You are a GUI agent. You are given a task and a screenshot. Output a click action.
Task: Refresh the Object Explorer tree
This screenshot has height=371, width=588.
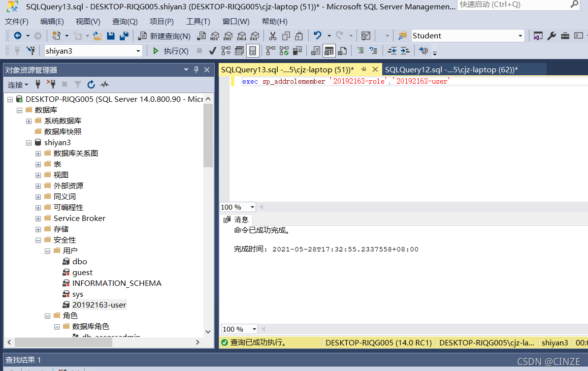(91, 85)
